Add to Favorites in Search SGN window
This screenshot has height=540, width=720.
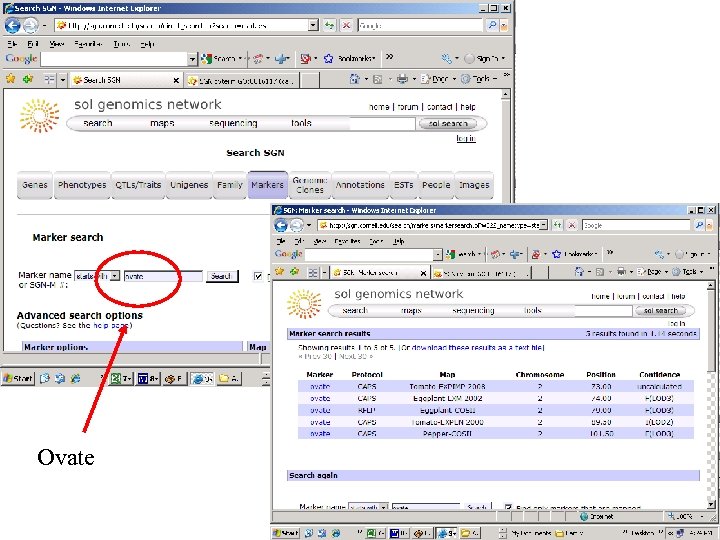(x=28, y=79)
